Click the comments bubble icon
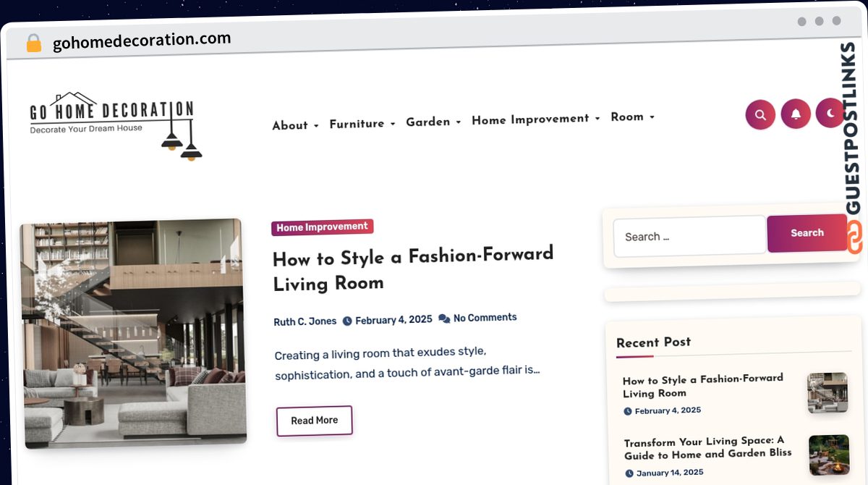 point(444,319)
